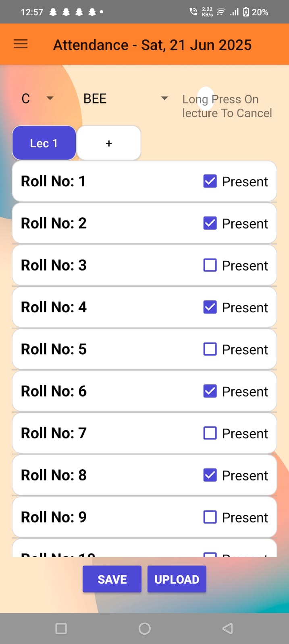Mark Roll No: 3 as Present

coord(210,265)
